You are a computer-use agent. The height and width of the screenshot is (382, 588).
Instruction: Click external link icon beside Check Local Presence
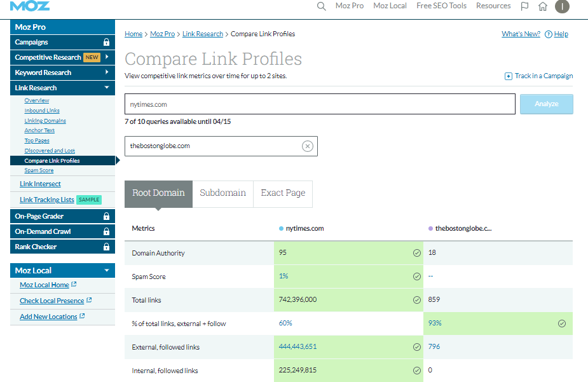pyautogui.click(x=89, y=300)
